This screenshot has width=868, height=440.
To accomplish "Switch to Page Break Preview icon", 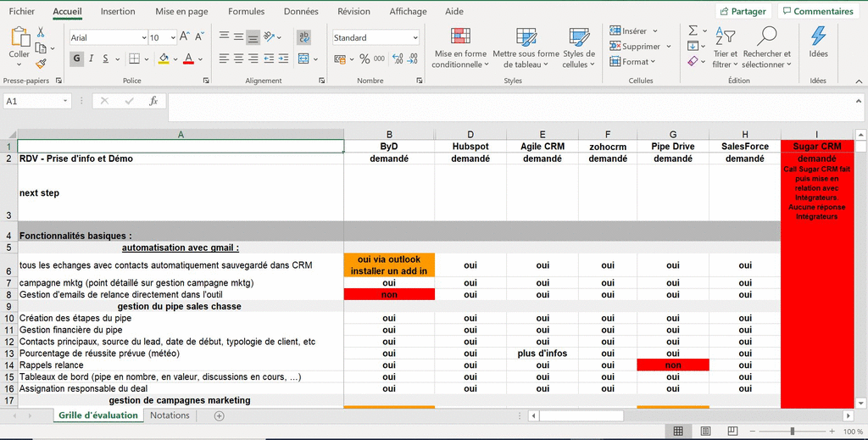I will pyautogui.click(x=732, y=432).
